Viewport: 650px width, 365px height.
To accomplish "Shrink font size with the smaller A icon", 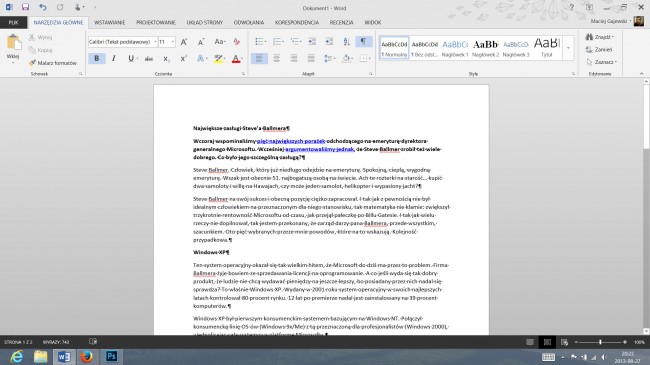I will pyautogui.click(x=201, y=41).
